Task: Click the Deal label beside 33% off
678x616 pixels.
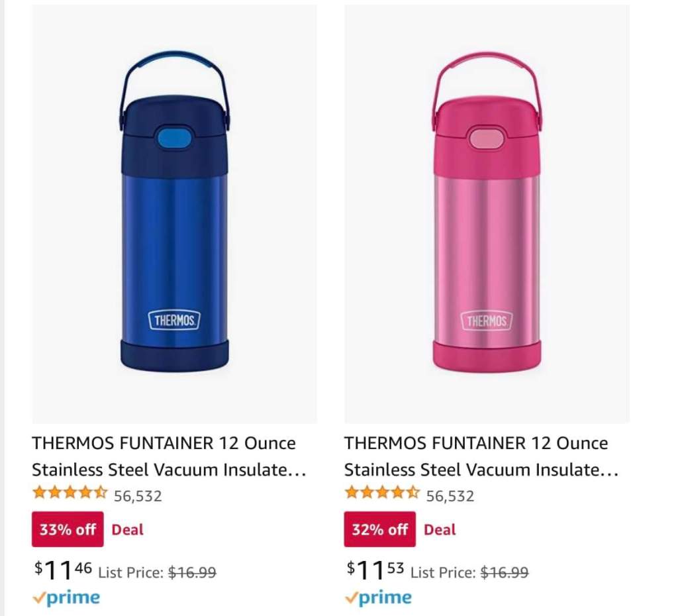Action: pyautogui.click(x=127, y=529)
